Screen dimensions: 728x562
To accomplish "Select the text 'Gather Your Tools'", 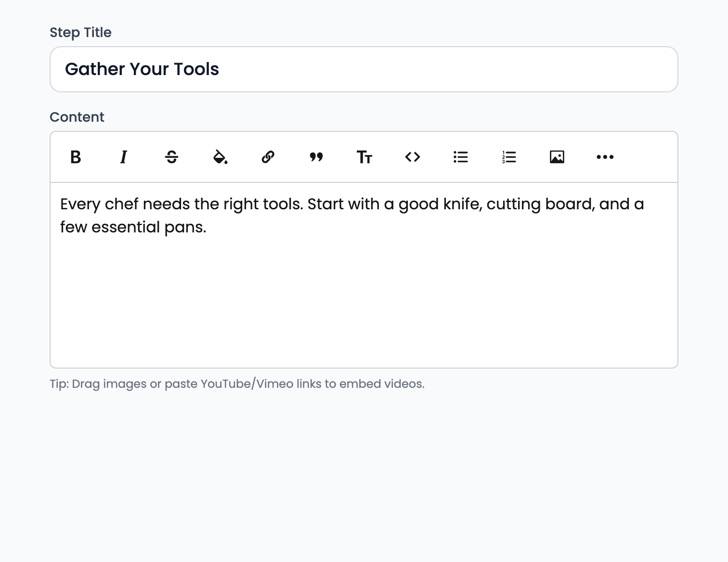I will tap(142, 69).
